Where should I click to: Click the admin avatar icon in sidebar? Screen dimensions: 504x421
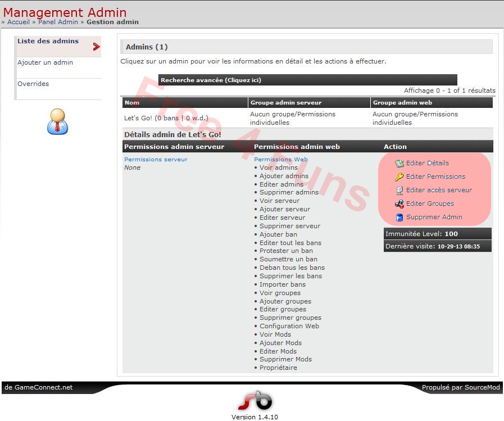tap(58, 121)
